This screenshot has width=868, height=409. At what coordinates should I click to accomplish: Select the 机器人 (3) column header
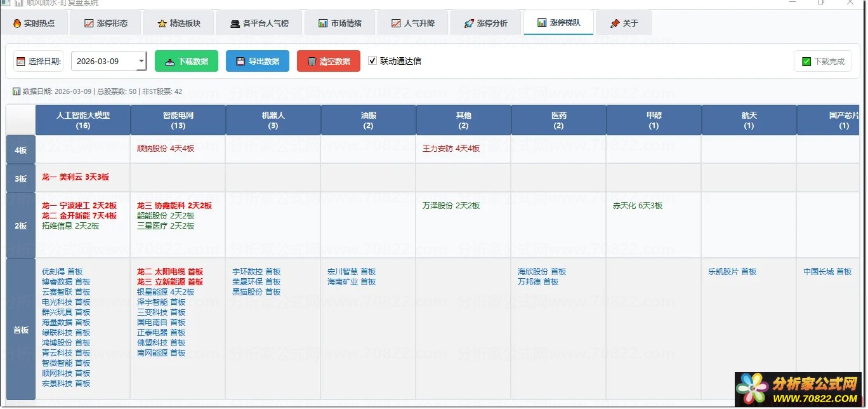pos(273,120)
